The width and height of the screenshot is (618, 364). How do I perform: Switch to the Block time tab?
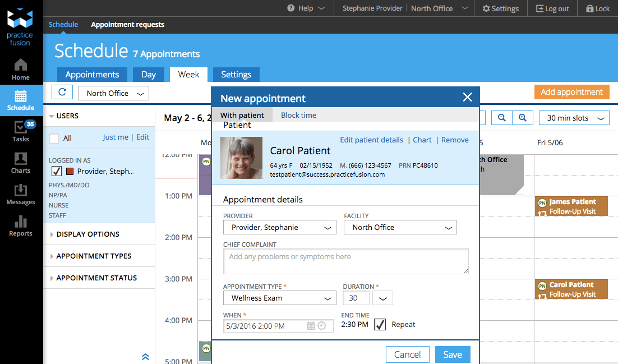coord(298,115)
